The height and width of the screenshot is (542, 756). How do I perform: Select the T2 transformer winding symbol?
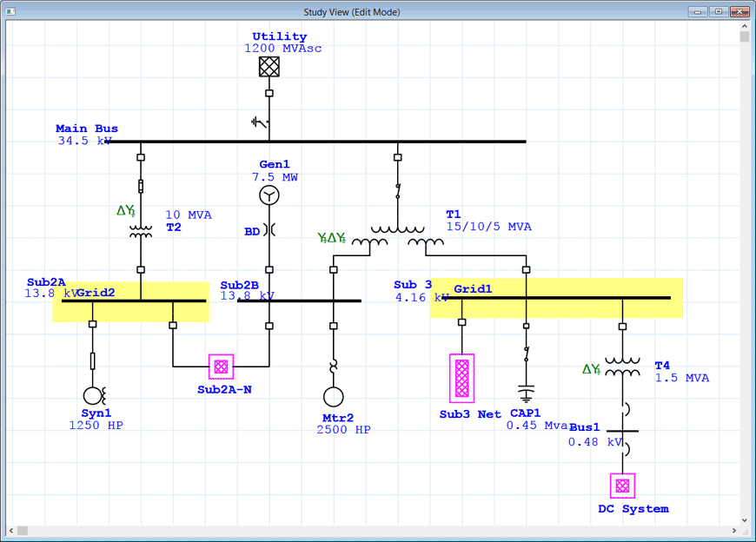point(141,232)
